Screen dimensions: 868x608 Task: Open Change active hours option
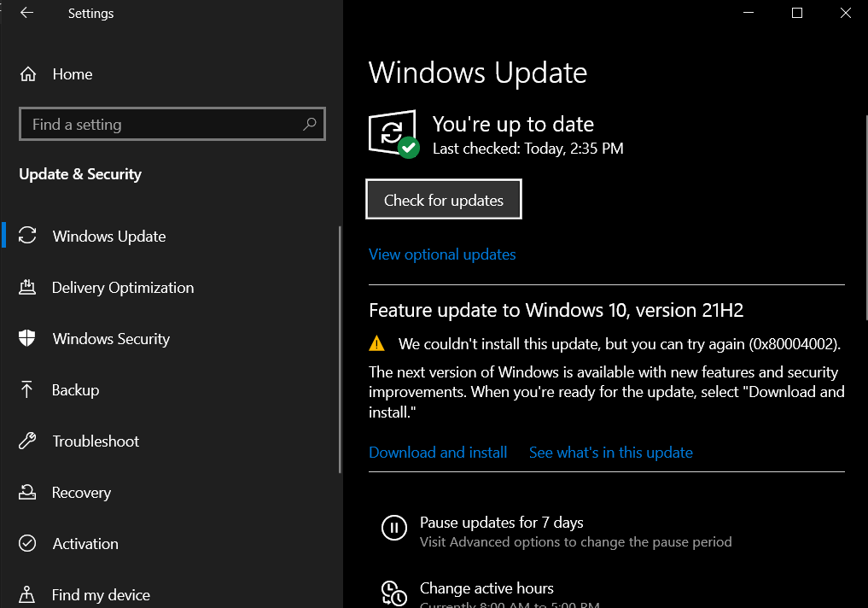click(486, 588)
